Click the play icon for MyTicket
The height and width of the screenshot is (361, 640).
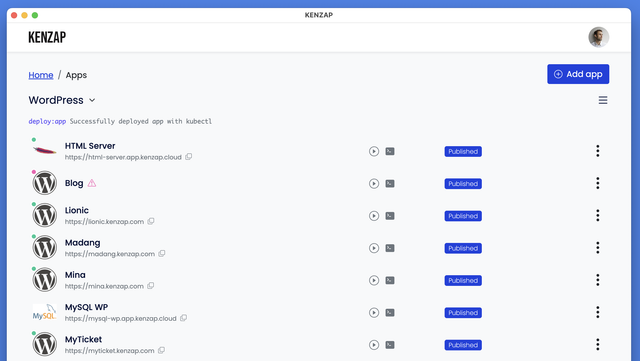tap(374, 345)
